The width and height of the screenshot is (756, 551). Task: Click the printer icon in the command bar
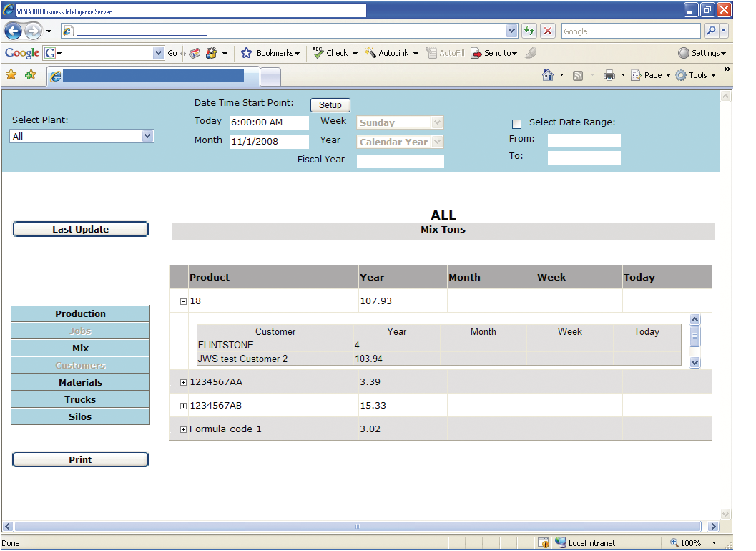pyautogui.click(x=609, y=75)
